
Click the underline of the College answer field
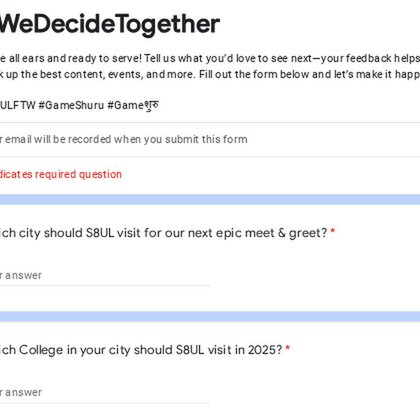pyautogui.click(x=105, y=403)
